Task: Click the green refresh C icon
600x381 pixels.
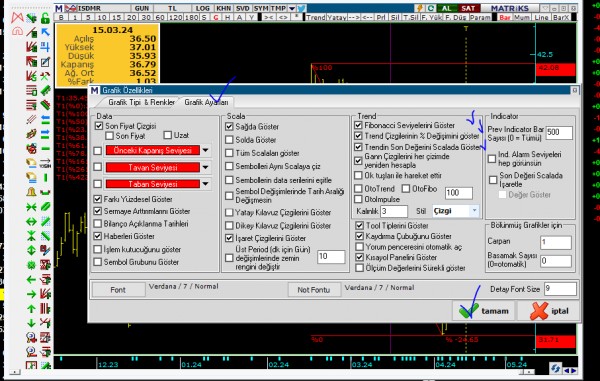Action: pyautogui.click(x=430, y=8)
